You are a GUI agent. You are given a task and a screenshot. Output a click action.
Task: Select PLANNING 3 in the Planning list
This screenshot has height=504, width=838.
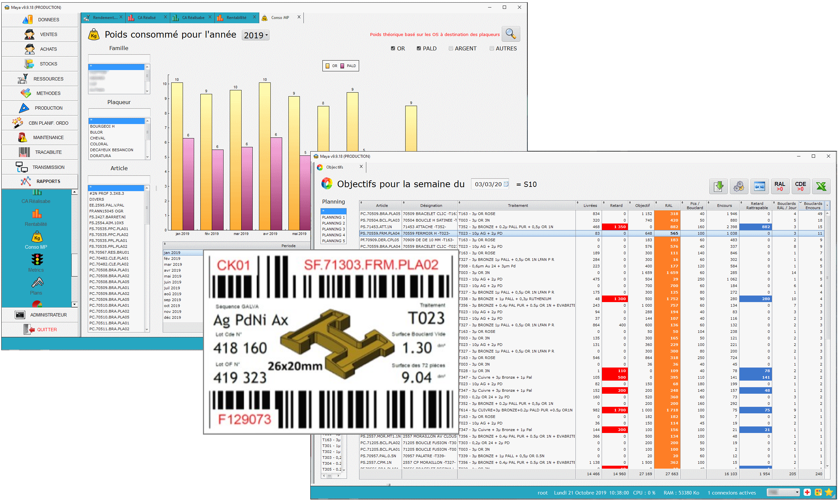point(333,229)
